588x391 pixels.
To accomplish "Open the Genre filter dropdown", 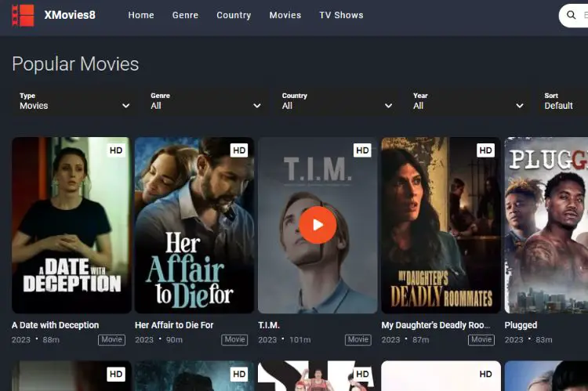I will coord(205,101).
